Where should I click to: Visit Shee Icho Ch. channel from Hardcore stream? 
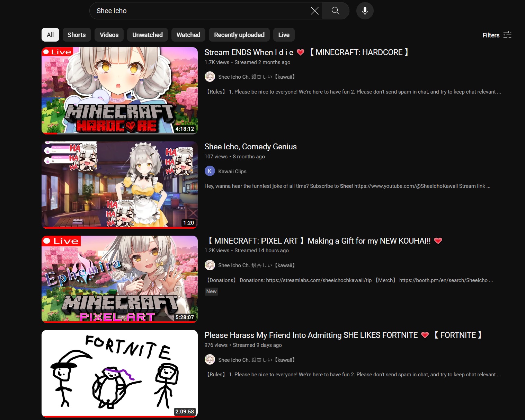click(257, 77)
